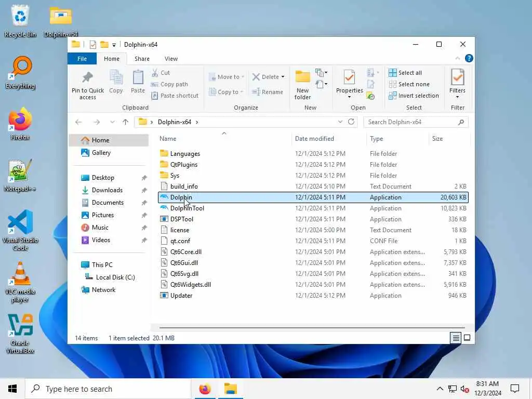Open the Dolphin-x64 desktop folder icon

pos(61,20)
